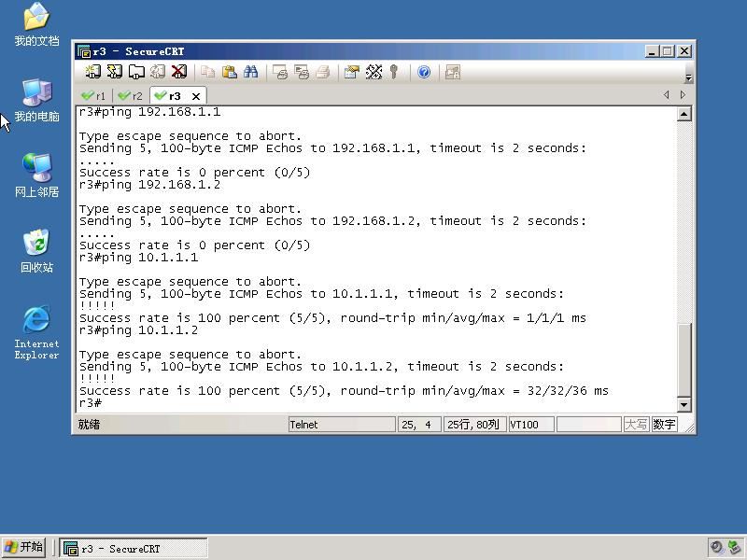Screen dimensions: 747x560
Task: Click the grayed printer icon
Action: tap(323, 72)
